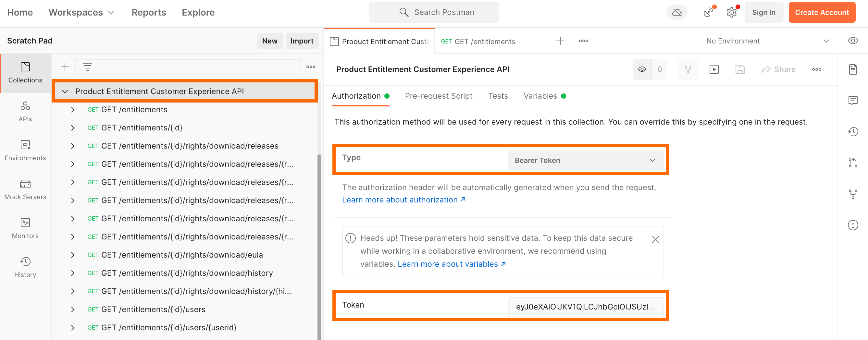Expand GET /entitlements/{id}/users folder
The image size is (868, 340).
[x=73, y=310]
